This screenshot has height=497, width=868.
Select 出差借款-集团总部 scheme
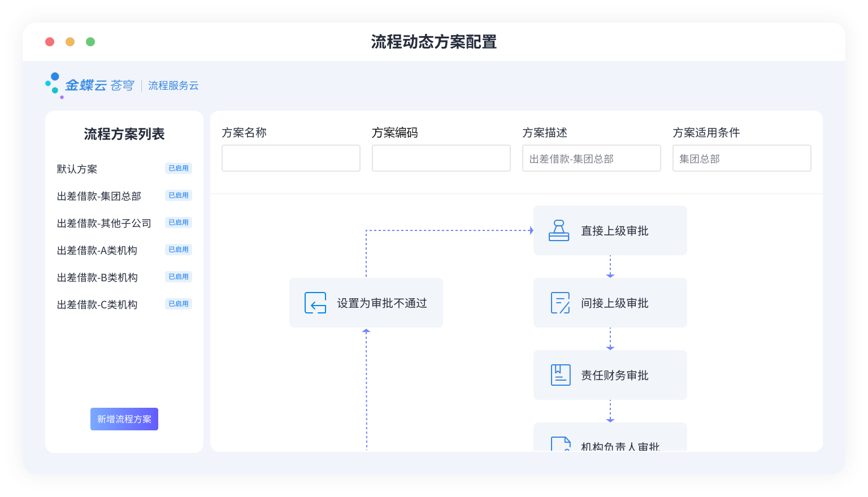99,196
